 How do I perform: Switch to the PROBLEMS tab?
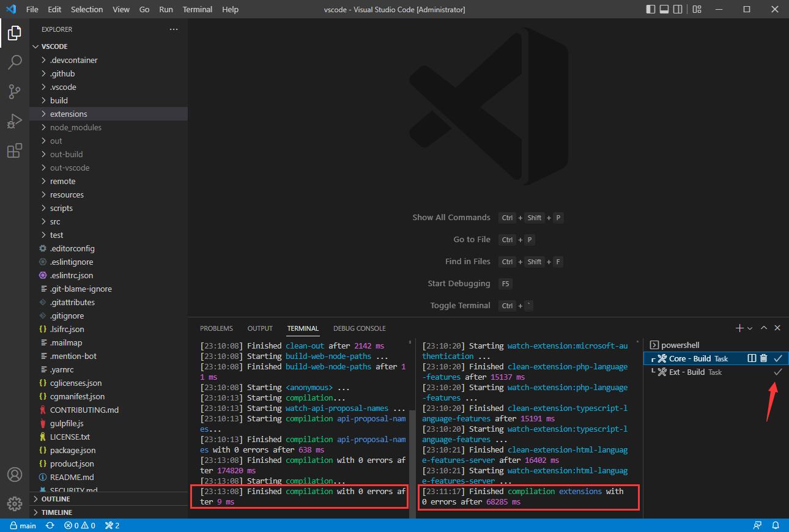point(217,328)
